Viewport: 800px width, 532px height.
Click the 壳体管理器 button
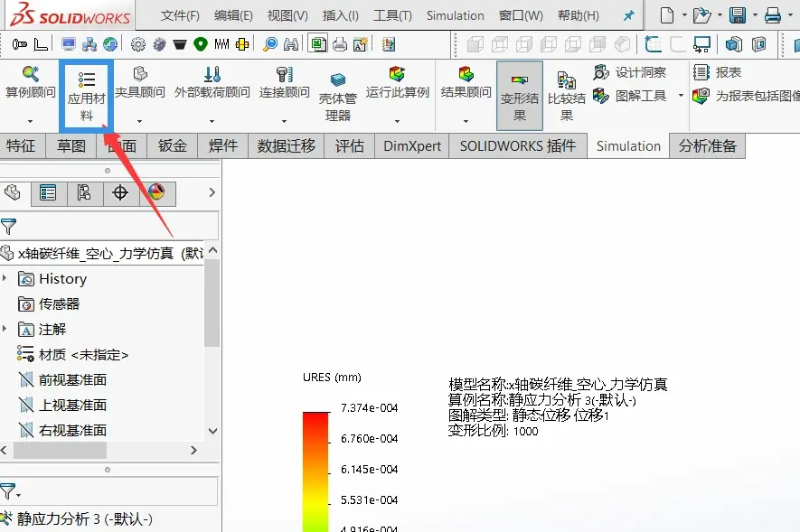[338, 97]
